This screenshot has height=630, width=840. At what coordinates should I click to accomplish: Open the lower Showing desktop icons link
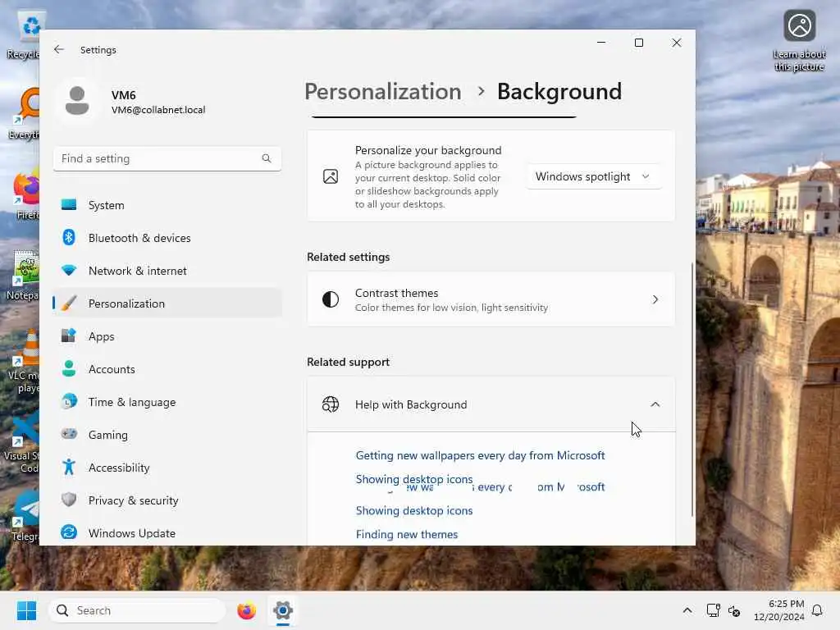414,510
